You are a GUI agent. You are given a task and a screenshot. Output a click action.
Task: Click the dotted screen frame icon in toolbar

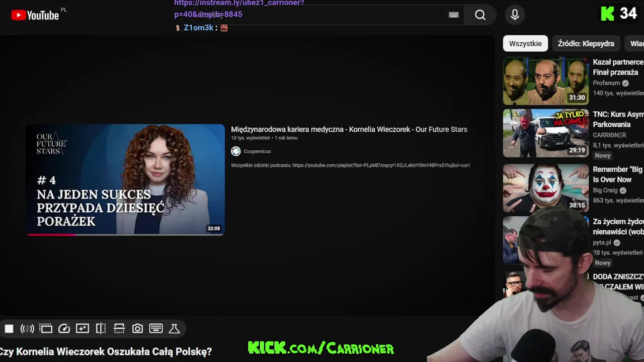[x=46, y=329]
